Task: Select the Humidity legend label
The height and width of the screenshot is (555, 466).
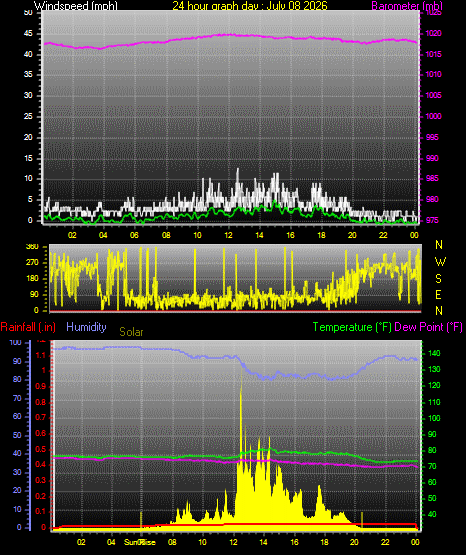Action: click(86, 327)
